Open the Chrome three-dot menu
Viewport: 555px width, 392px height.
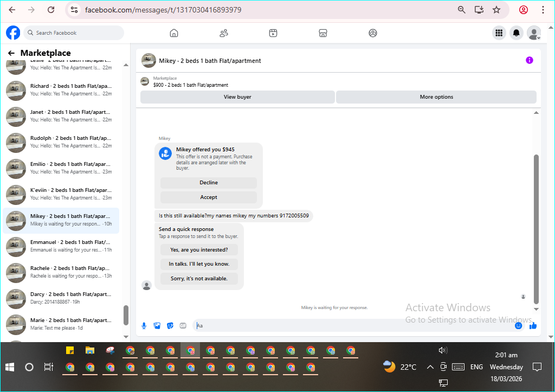pos(543,10)
